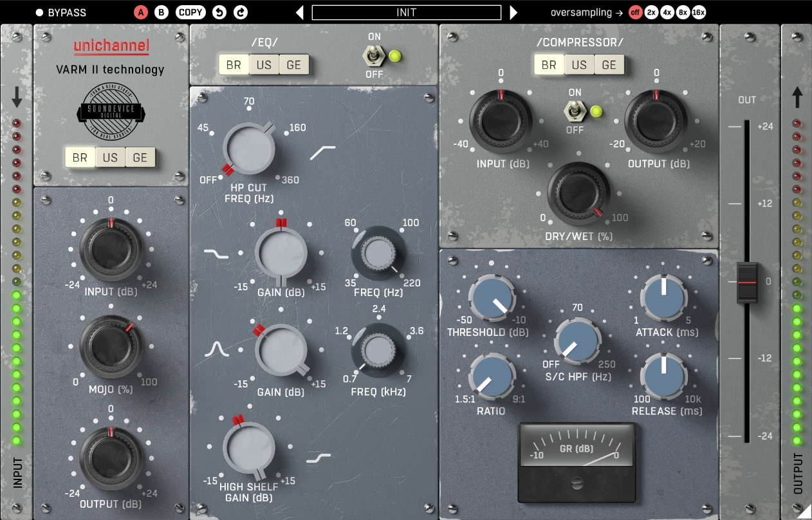Select 16x oversampling option
This screenshot has height=520, width=812.
(699, 12)
